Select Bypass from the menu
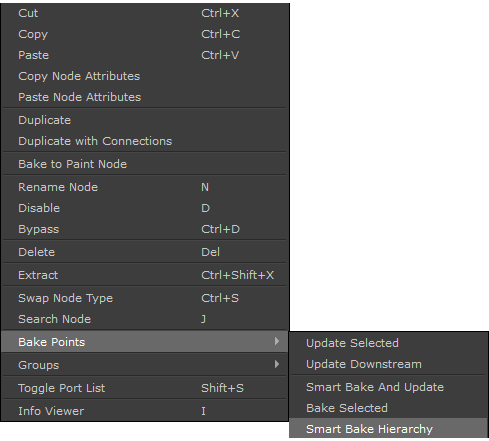The height and width of the screenshot is (441, 489). (145, 229)
